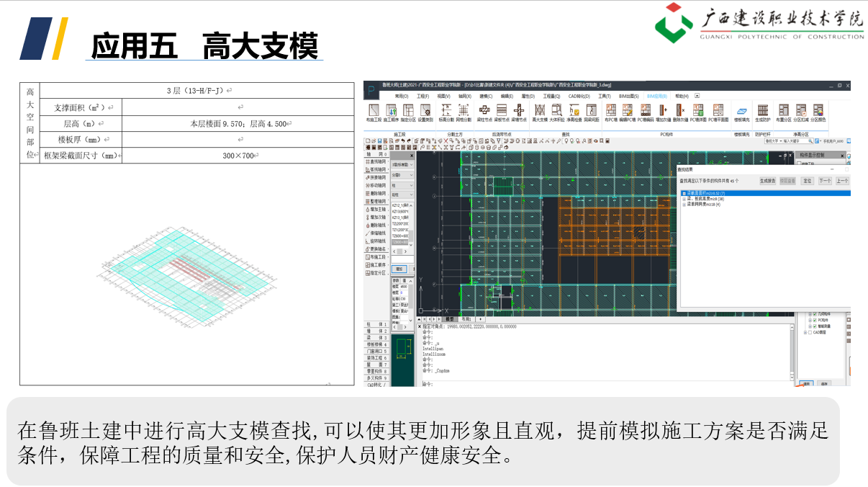Open the 工程(F) menu
Image resolution: width=868 pixels, height=487 pixels.
coord(422,96)
